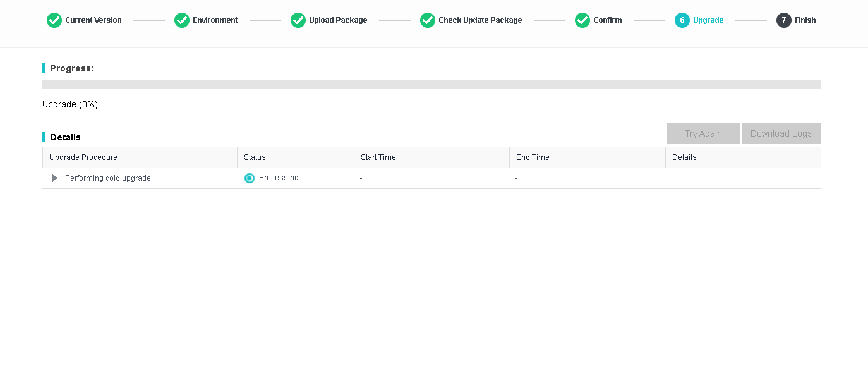Click the Check Update Package checkmark icon
The height and width of the screenshot is (387, 868).
(428, 20)
